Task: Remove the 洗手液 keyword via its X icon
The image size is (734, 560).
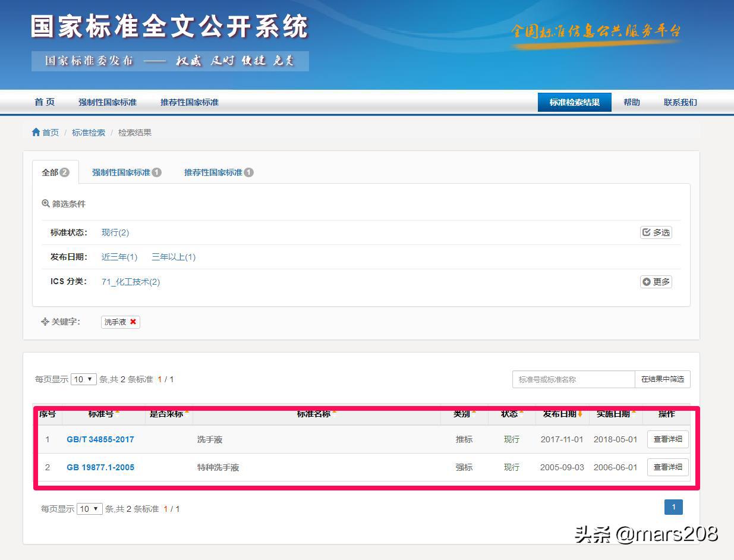Action: 133,322
